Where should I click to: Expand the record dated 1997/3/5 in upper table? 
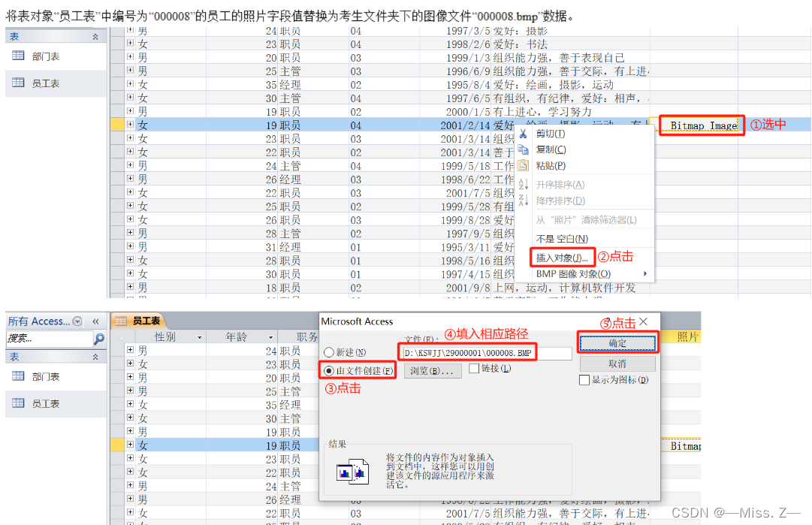pyautogui.click(x=130, y=30)
